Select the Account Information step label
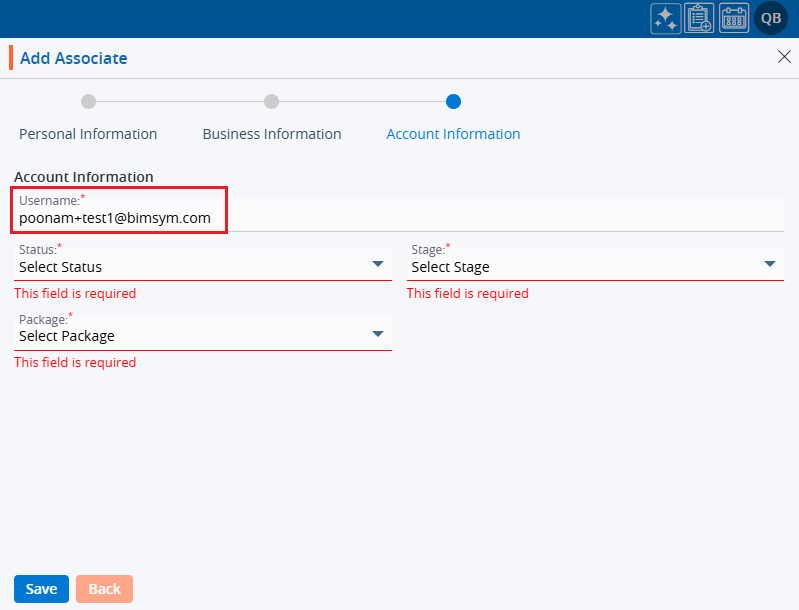This screenshot has width=799, height=610. point(453,134)
